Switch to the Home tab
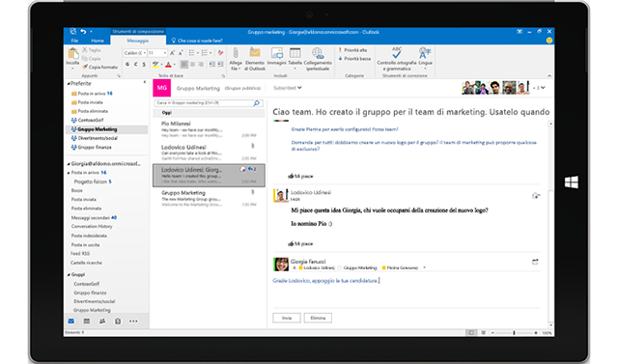 point(98,41)
